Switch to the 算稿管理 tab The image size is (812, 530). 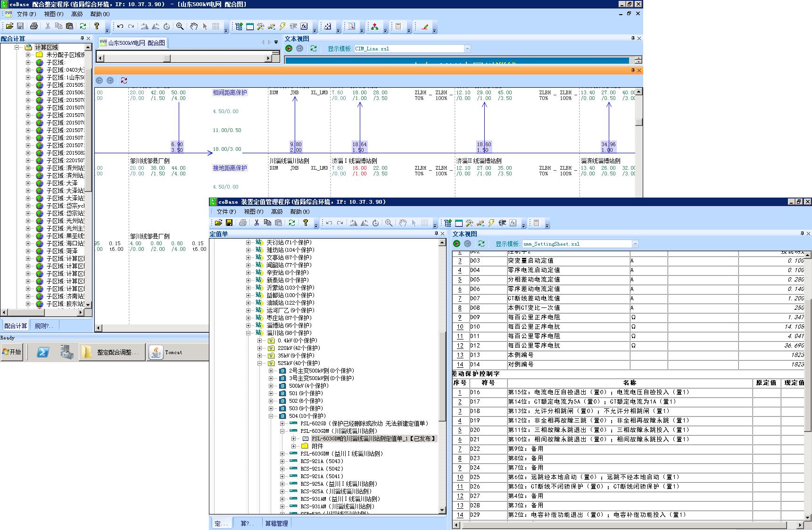[276, 523]
